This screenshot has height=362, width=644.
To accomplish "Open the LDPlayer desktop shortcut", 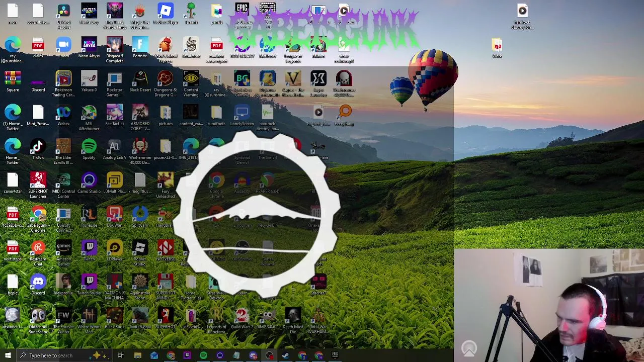I will pyautogui.click(x=114, y=250).
